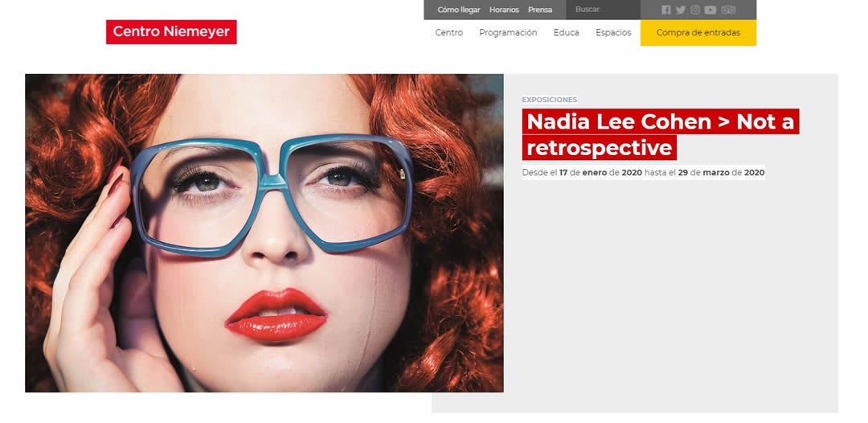Open the Programación menu
This screenshot has width=868, height=423.
coord(508,33)
